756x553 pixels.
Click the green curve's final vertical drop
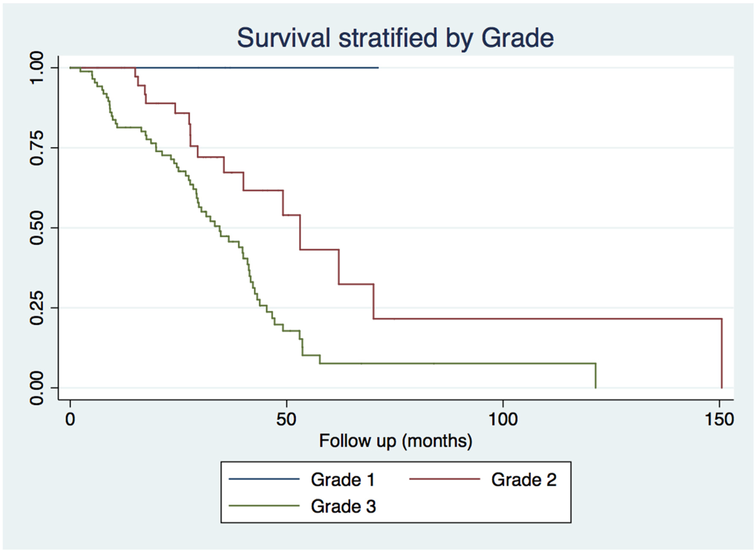pos(596,376)
